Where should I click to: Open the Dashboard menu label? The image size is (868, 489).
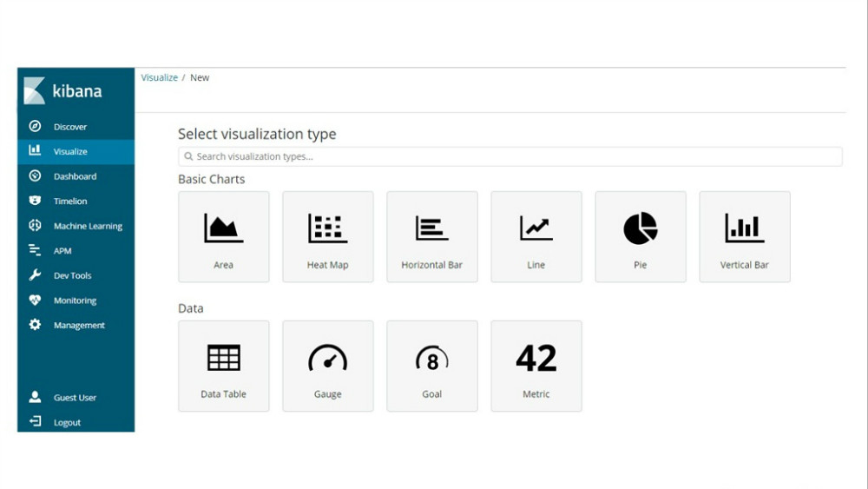click(76, 176)
